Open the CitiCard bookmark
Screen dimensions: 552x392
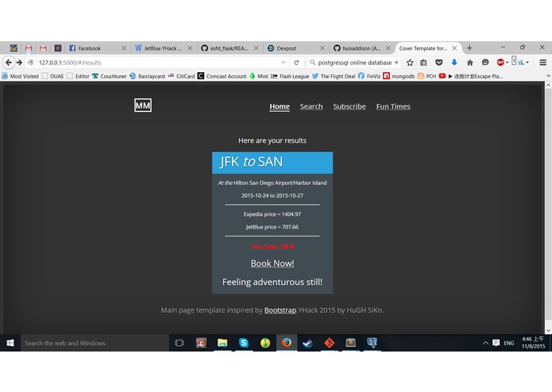click(181, 76)
